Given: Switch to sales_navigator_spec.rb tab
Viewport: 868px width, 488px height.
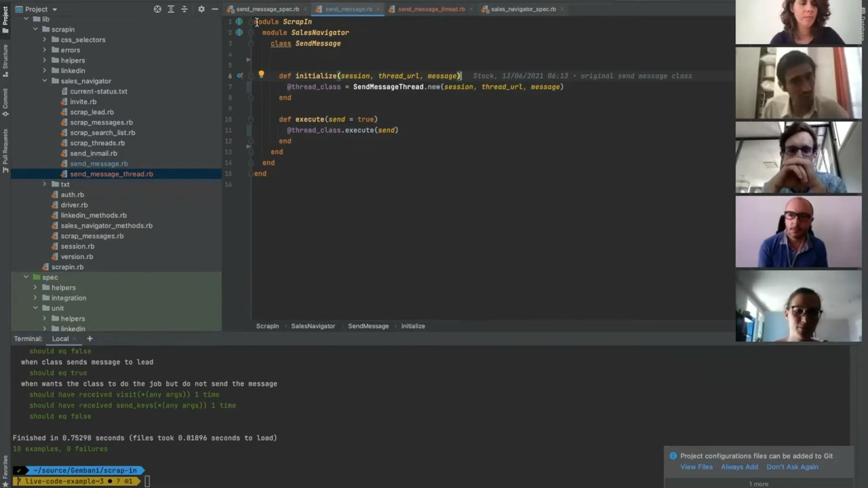Looking at the screenshot, I should (523, 9).
